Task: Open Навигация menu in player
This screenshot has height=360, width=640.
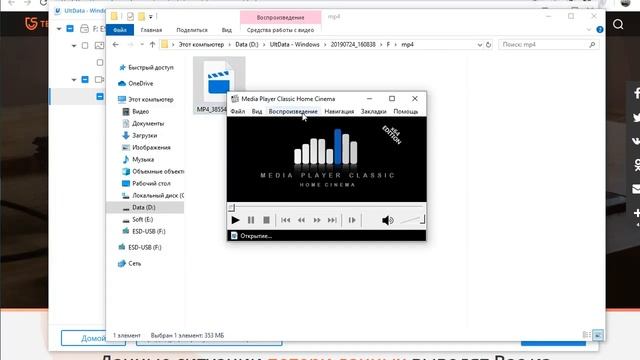Action: (x=339, y=111)
